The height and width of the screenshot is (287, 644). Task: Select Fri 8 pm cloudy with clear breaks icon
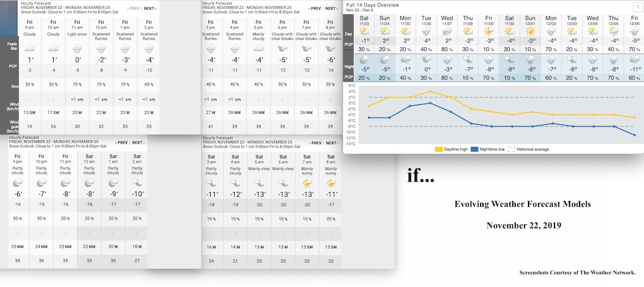[330, 49]
